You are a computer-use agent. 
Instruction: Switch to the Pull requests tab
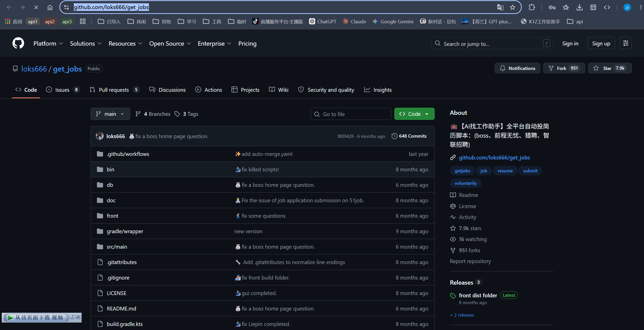point(114,90)
